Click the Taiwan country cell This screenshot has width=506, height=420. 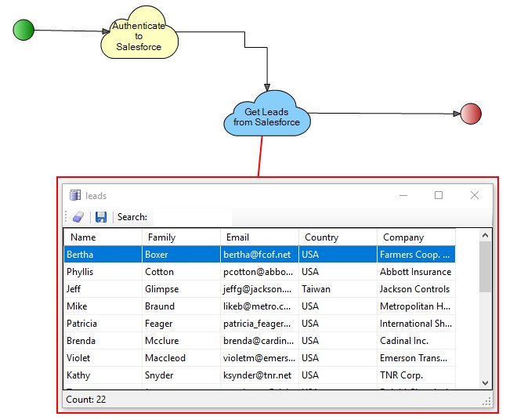click(338, 289)
